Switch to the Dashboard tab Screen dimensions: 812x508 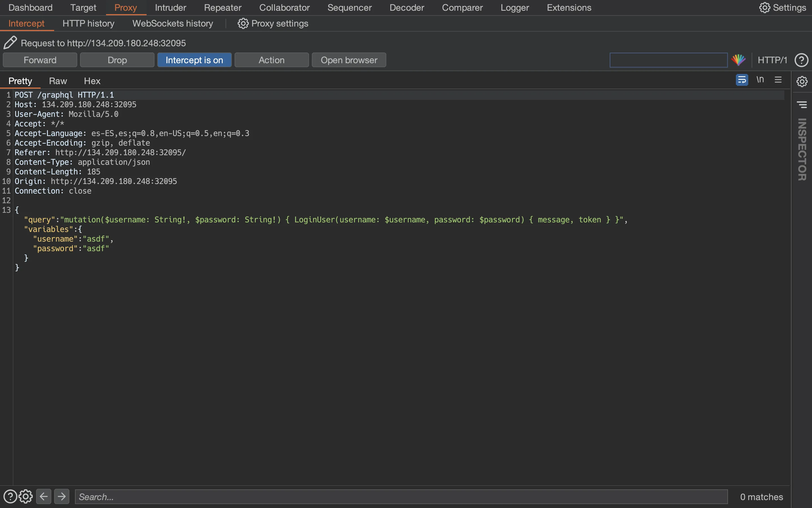tap(30, 7)
